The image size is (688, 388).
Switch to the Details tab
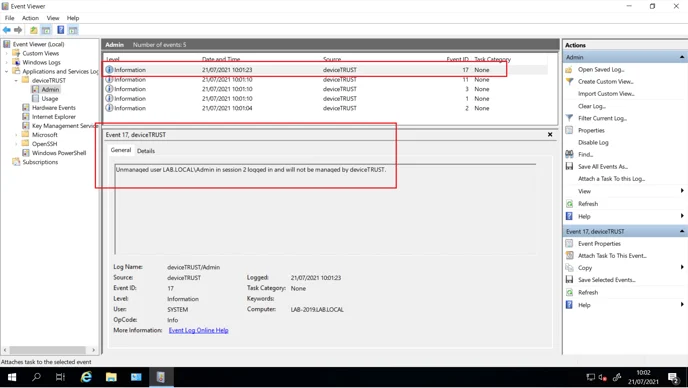point(146,151)
